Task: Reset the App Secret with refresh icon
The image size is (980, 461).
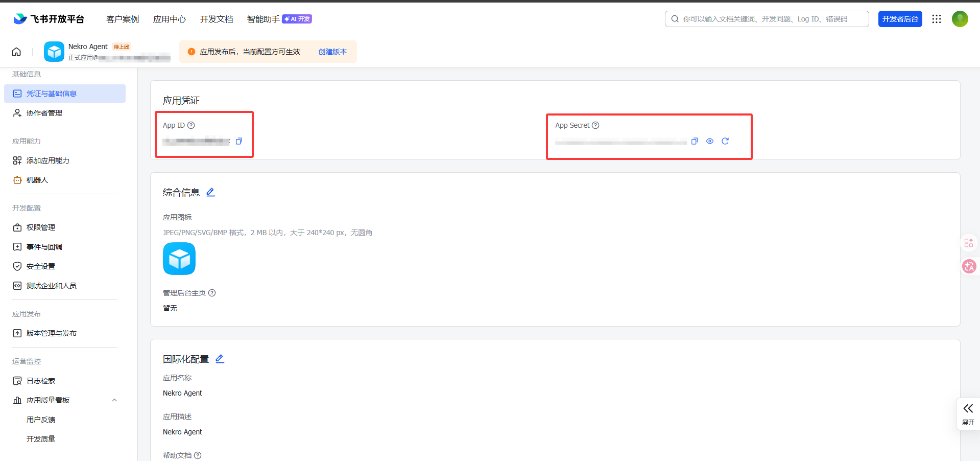Action: [725, 141]
